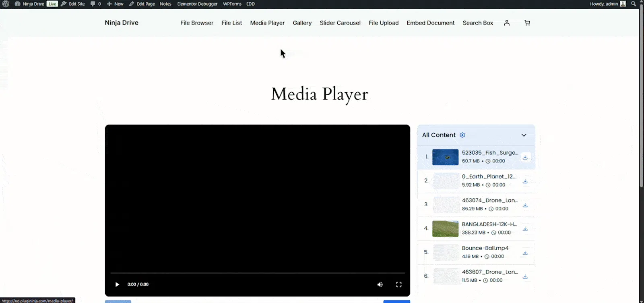Open the WPForms admin bar item
Screen dimensions: 644x303
tap(232, 4)
